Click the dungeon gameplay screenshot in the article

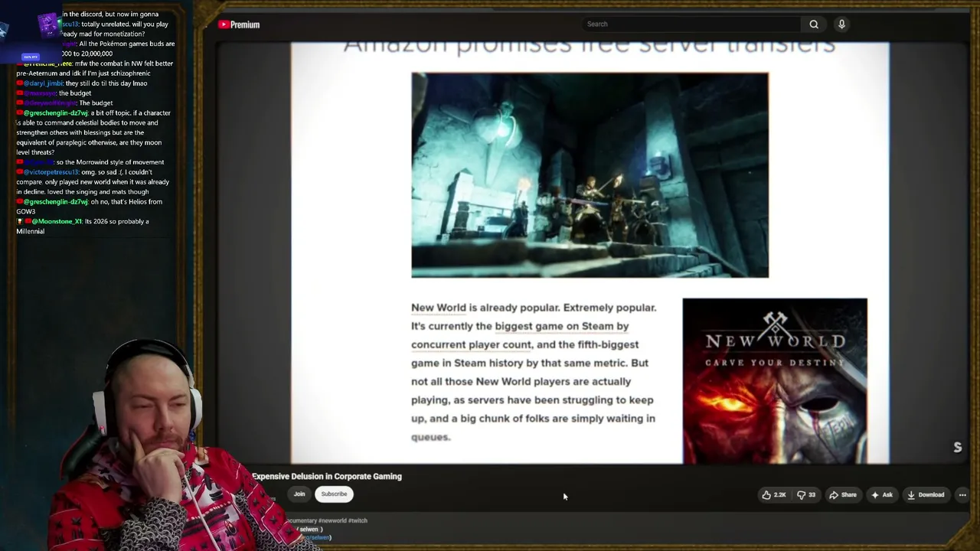[590, 175]
